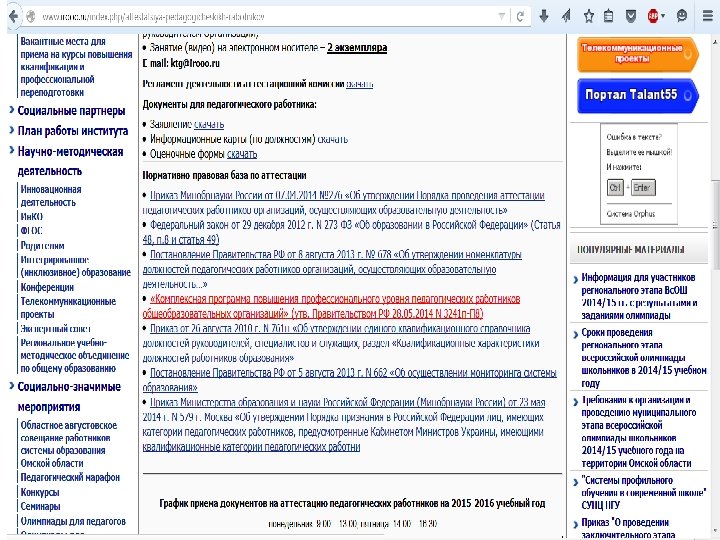Open 'Семинары' left menu item
This screenshot has height=540, width=720.
(x=40, y=506)
